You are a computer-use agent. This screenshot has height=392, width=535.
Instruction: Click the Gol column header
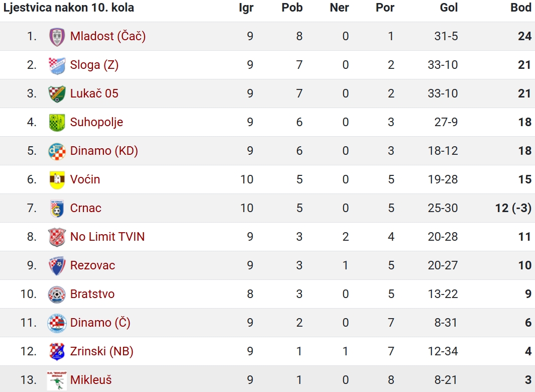tap(448, 8)
